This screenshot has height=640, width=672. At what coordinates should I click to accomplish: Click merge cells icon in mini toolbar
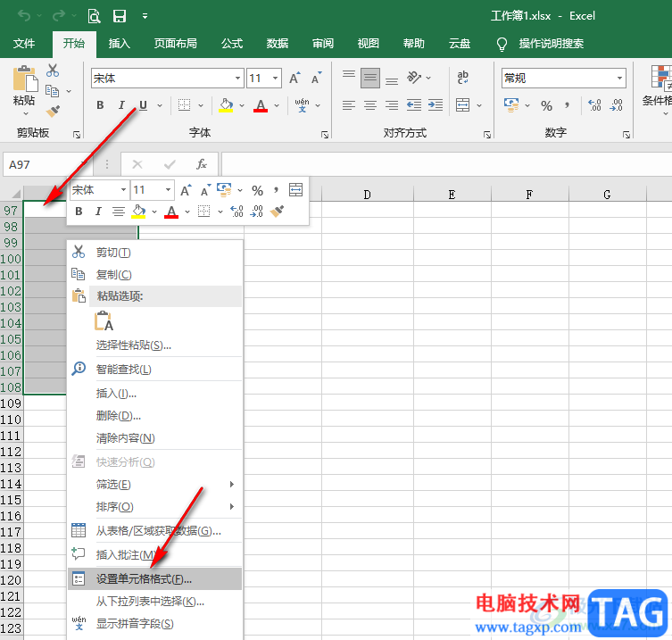click(x=295, y=189)
